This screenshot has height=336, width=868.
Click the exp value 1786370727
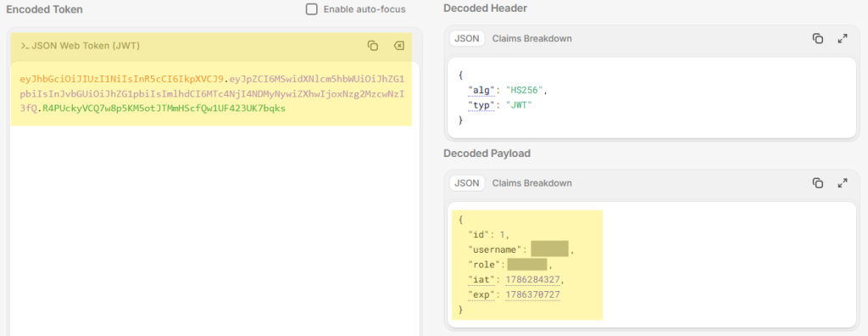[533, 294]
